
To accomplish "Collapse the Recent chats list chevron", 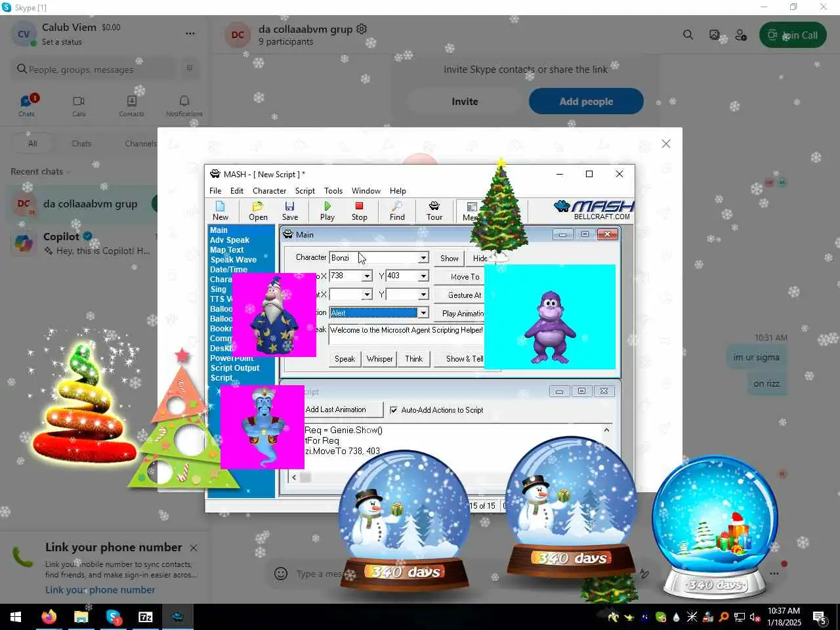I will [68, 172].
